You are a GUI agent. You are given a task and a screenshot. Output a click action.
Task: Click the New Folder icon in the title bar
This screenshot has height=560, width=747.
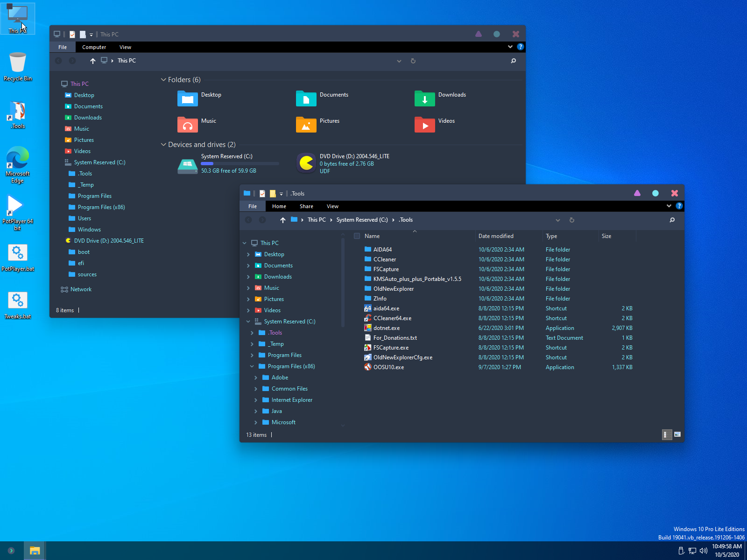(272, 193)
